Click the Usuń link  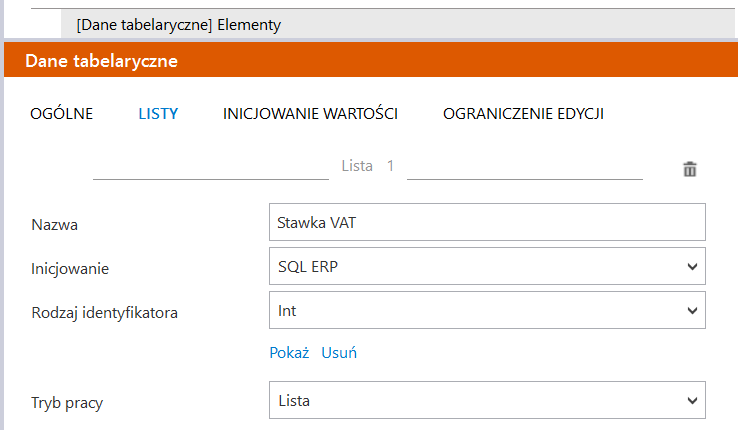[339, 353]
